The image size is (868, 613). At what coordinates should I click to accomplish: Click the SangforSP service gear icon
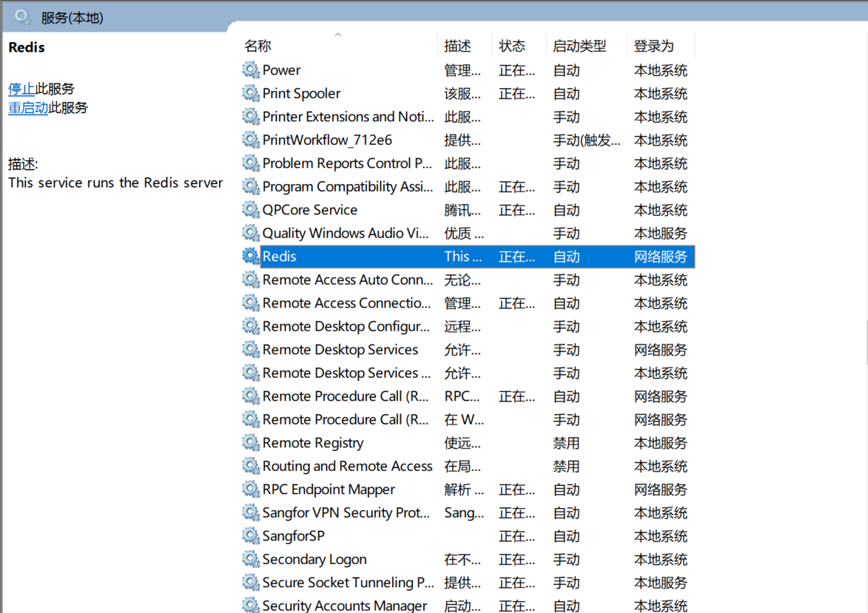pyautogui.click(x=251, y=536)
